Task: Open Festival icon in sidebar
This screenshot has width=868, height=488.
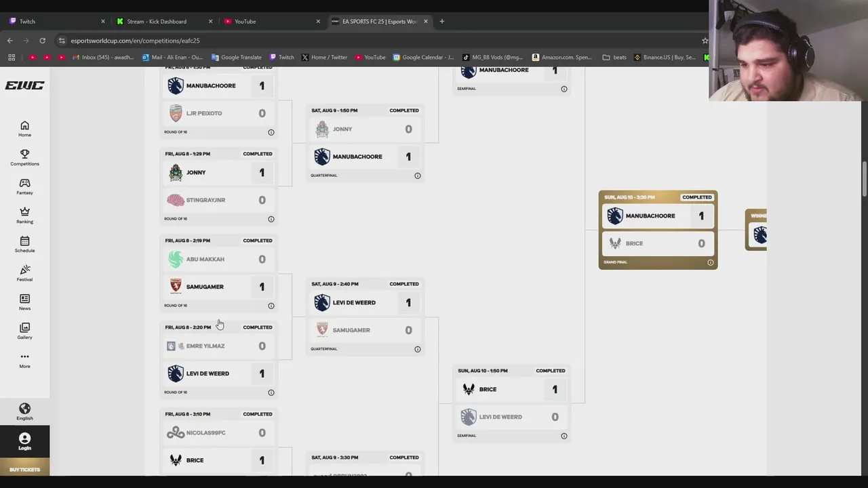Action: pyautogui.click(x=24, y=273)
